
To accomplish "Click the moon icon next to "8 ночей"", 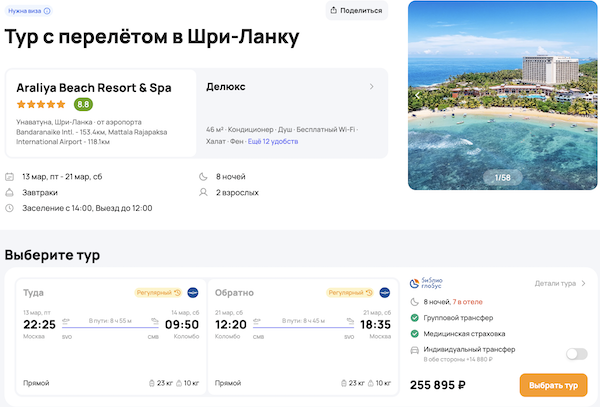I will click(x=202, y=177).
